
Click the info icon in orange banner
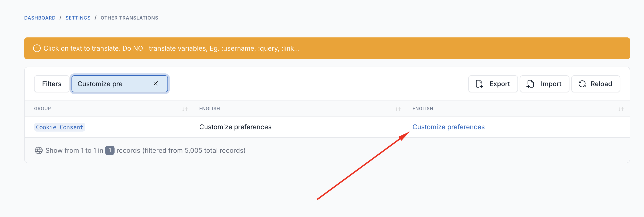pos(37,48)
